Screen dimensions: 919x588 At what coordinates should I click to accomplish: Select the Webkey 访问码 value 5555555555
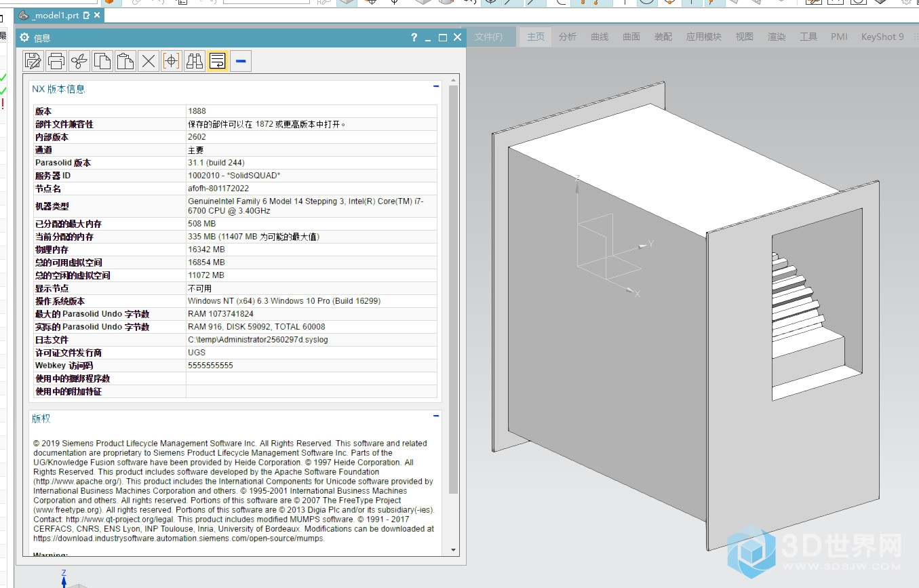coord(210,366)
